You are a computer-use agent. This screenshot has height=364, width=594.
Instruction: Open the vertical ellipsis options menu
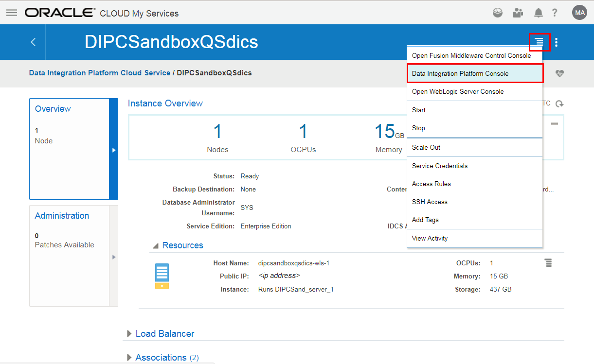556,42
